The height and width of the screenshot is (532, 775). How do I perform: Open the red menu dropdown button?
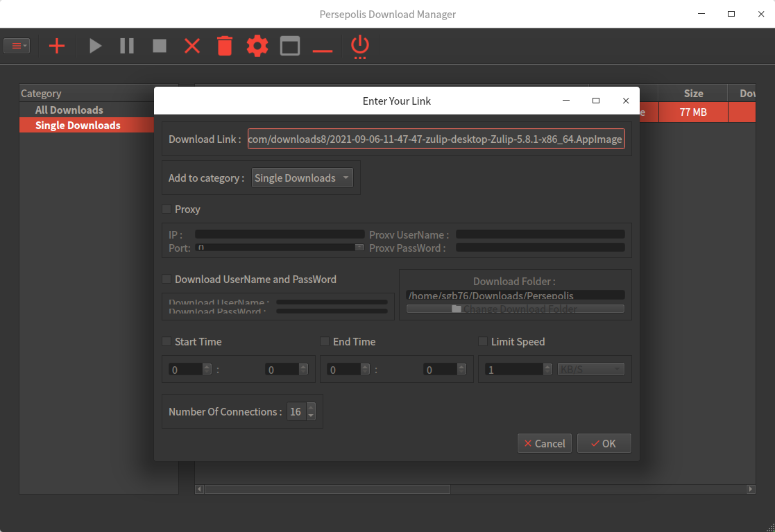point(17,46)
